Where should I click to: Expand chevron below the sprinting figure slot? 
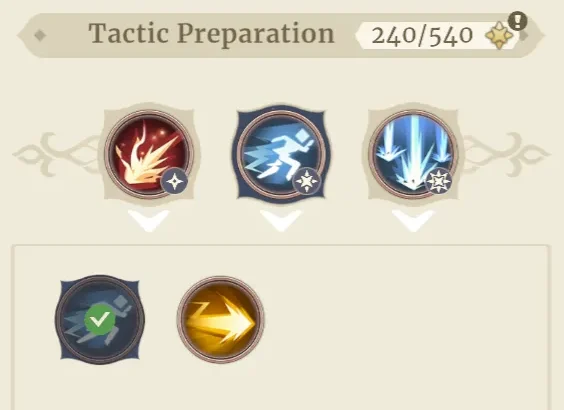(281, 220)
